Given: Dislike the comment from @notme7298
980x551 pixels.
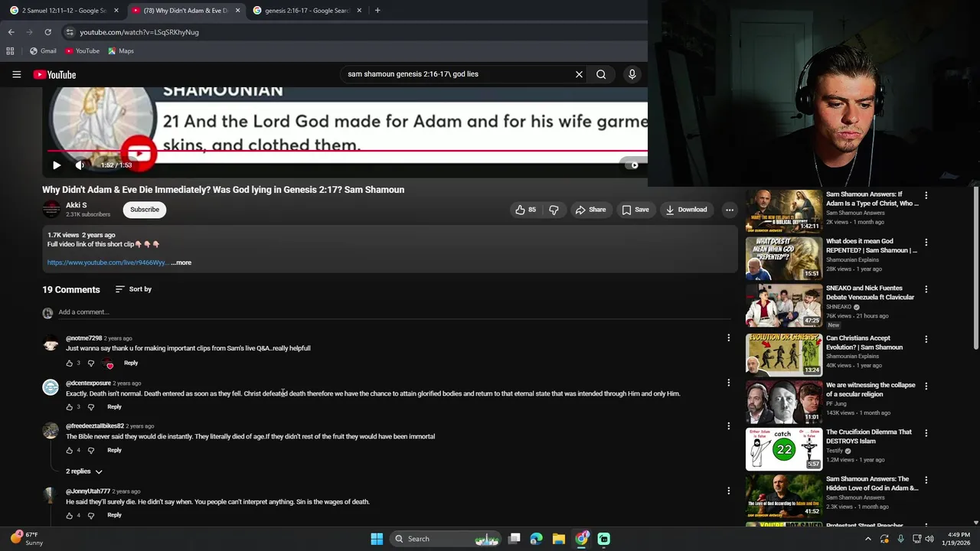Looking at the screenshot, I should (90, 363).
